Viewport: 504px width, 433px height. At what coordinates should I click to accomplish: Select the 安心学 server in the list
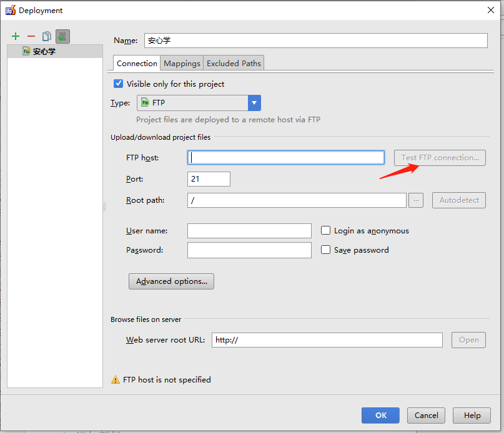pos(55,51)
